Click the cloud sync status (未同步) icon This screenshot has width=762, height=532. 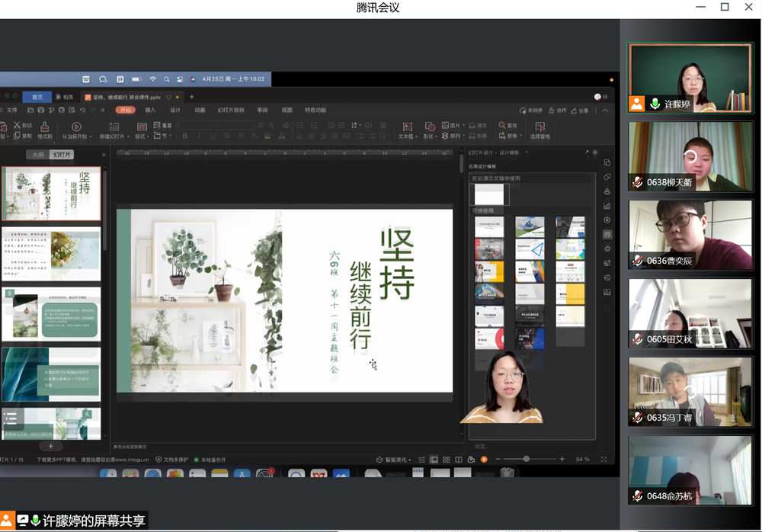tap(523, 111)
